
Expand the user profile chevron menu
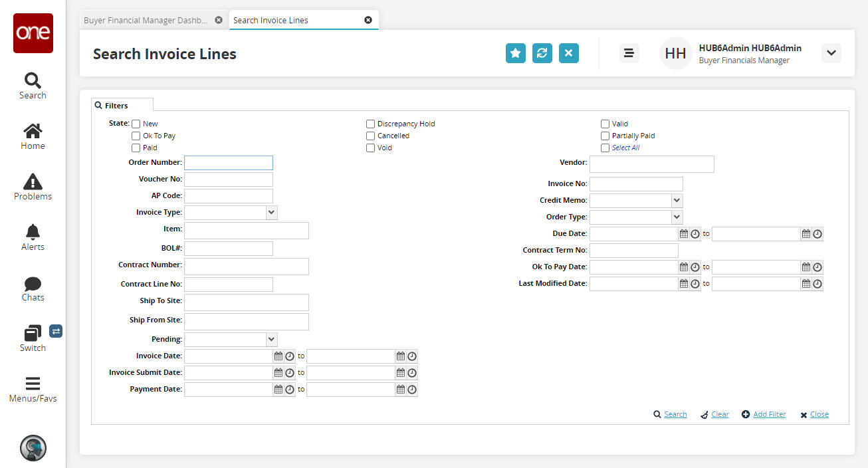coord(831,53)
